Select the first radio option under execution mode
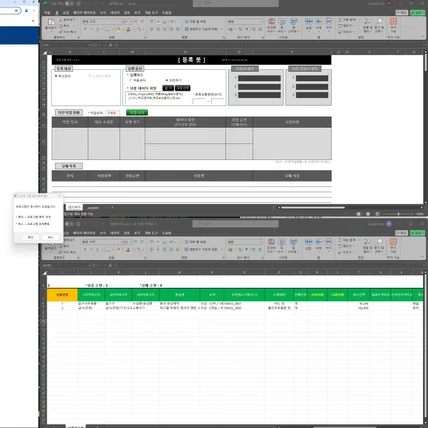428x428 pixels. [x=131, y=81]
